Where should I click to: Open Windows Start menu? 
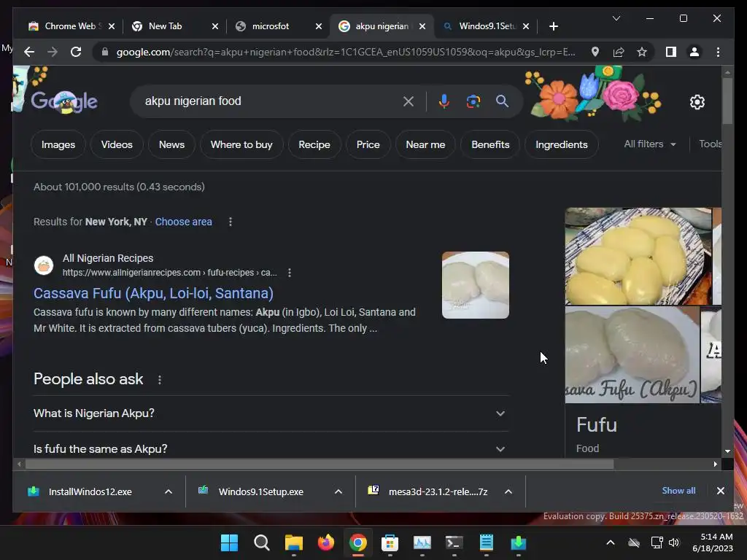(229, 542)
